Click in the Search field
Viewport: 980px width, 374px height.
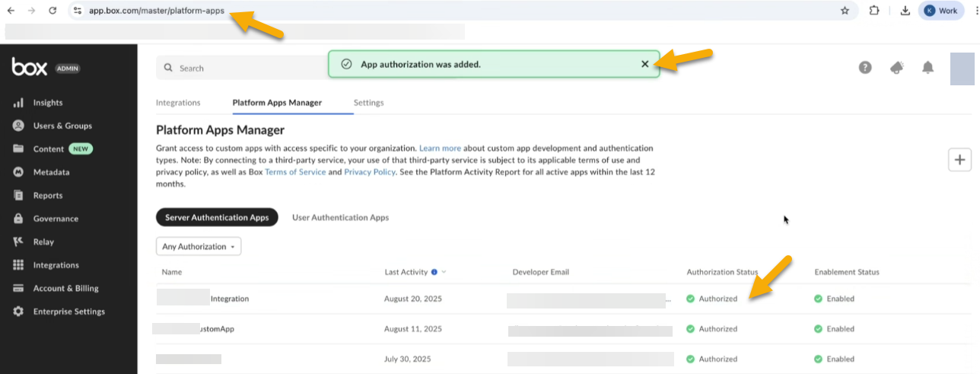coord(243,68)
